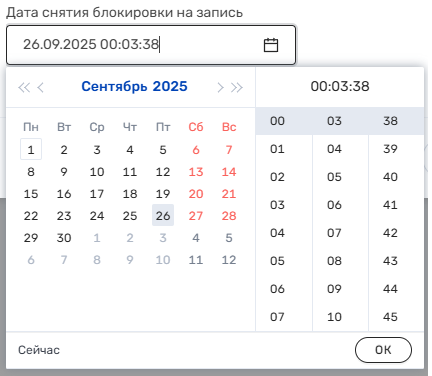Choose minute 06 in time picker
The image size is (432, 376).
pos(334,204)
